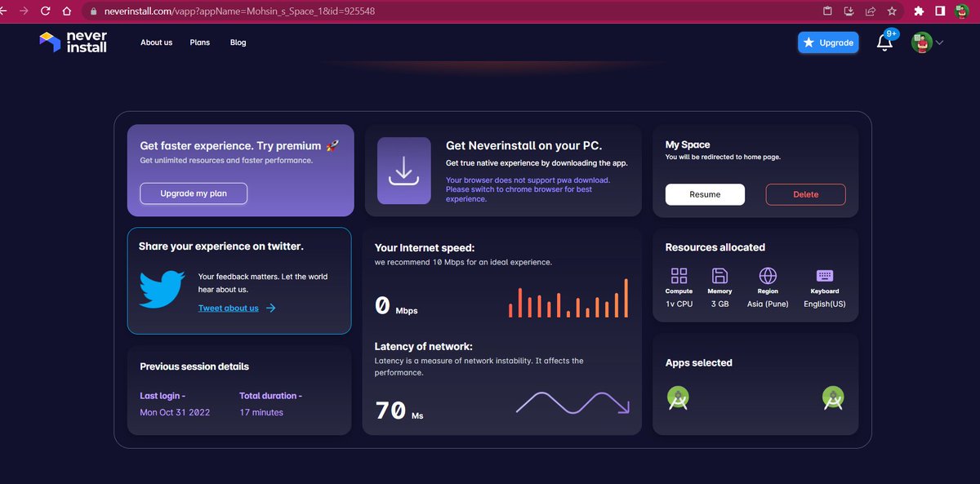Click the English(US) keyboard value
The width and height of the screenshot is (980, 484).
[825, 304]
